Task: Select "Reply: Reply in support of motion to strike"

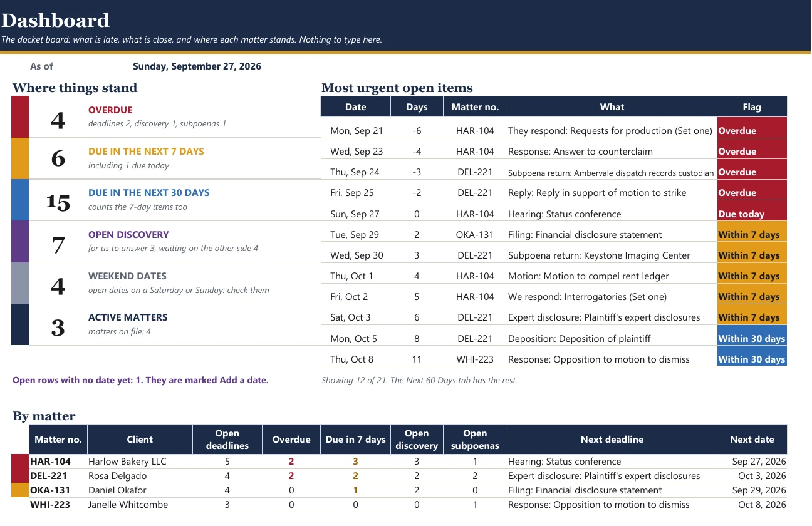Action: pos(597,193)
